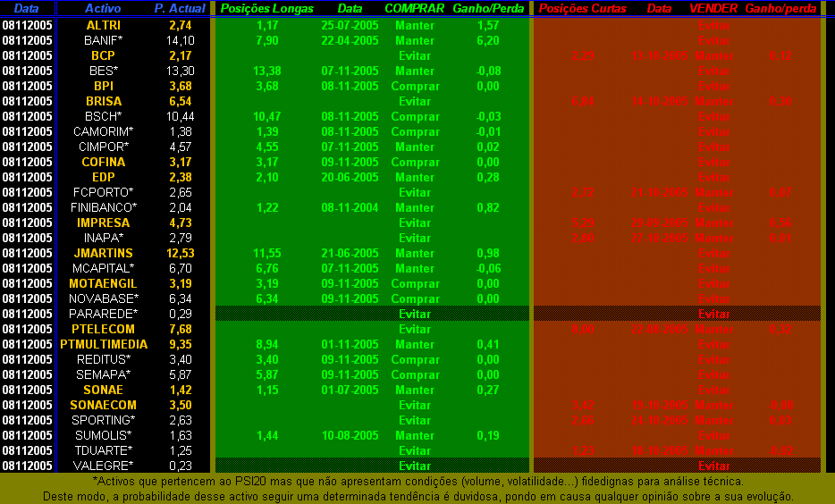Select the NOVABASE* asset cell

click(x=104, y=298)
